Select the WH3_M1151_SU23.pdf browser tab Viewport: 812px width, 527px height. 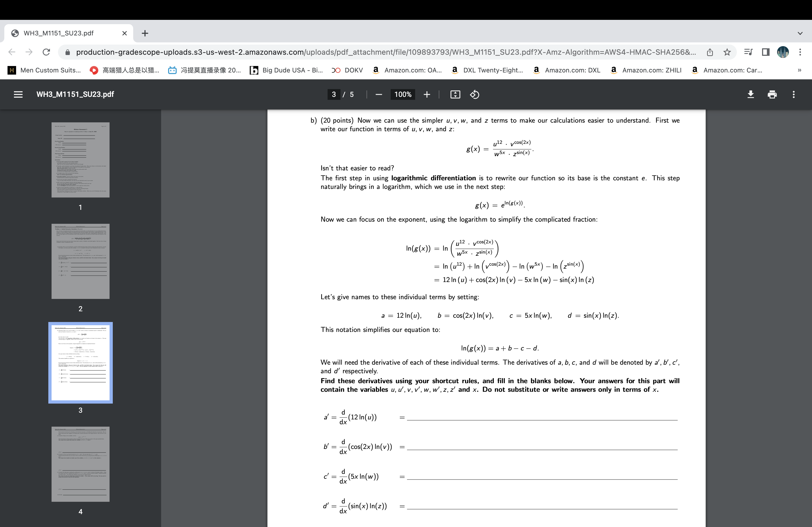tap(58, 33)
